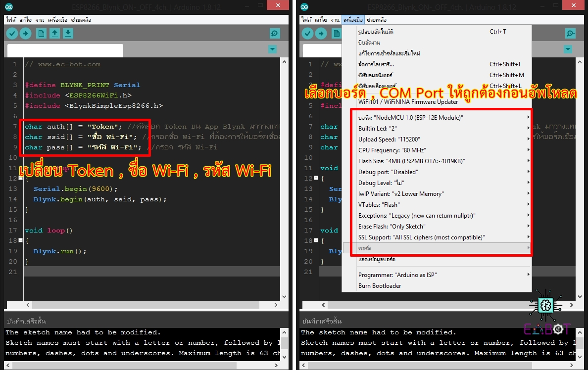
Task: Open แก้ไข menu in right window
Action: coord(321,19)
